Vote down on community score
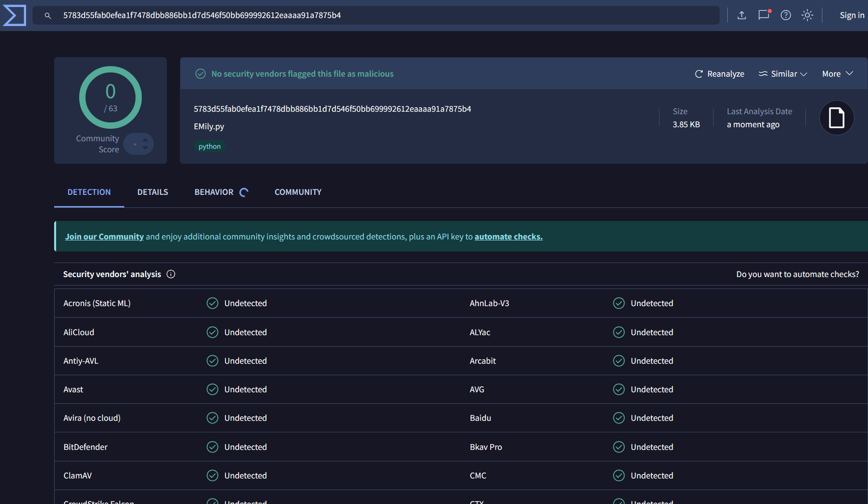This screenshot has height=504, width=868. coord(145,148)
